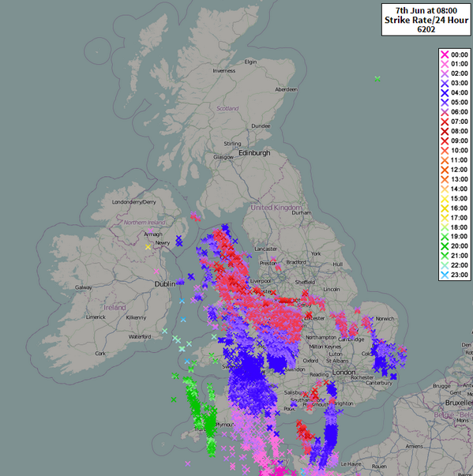Click the yellow strike marker near Armagh
Image resolution: width=473 pixels, height=476 pixels.
148,247
